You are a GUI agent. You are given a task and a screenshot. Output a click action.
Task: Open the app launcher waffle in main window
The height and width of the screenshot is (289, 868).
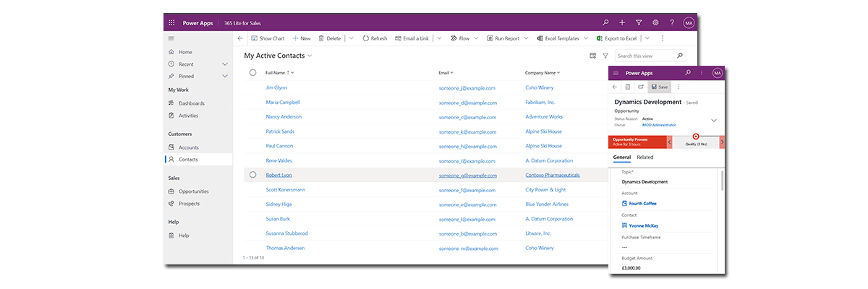click(171, 23)
